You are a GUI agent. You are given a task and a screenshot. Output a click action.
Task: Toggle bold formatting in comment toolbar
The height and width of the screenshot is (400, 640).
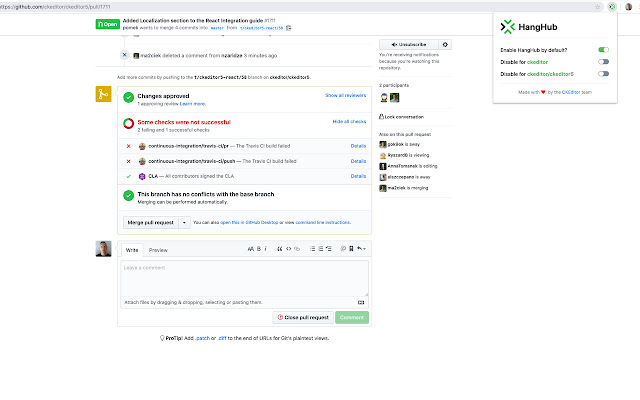(259, 249)
